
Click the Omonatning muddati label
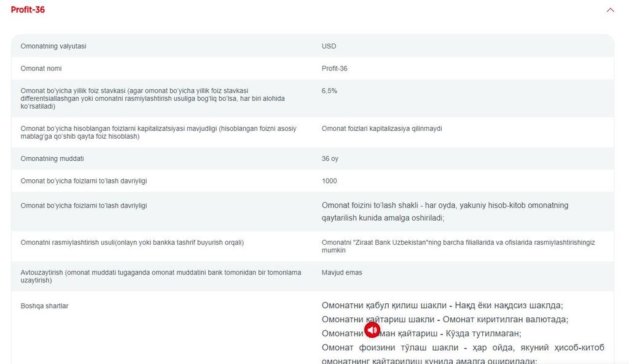click(x=52, y=158)
